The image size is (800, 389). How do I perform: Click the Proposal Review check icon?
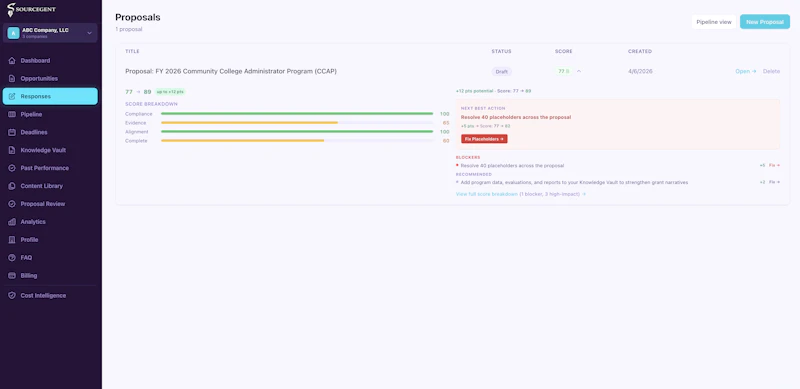pos(12,204)
